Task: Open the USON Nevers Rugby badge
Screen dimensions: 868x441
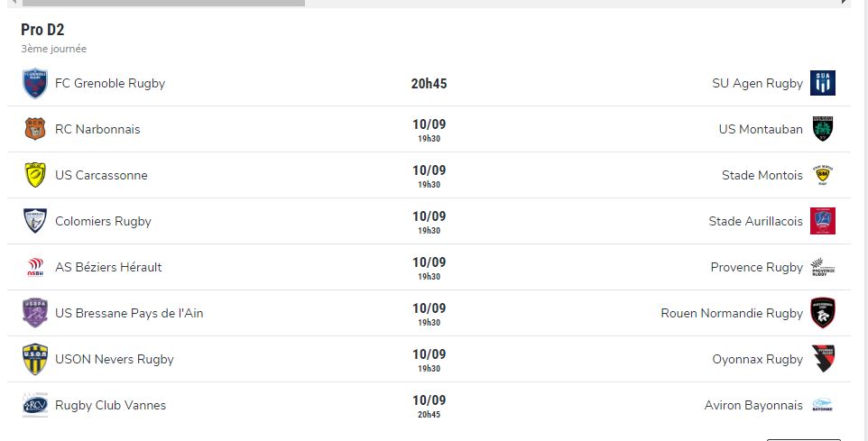Action: click(35, 359)
